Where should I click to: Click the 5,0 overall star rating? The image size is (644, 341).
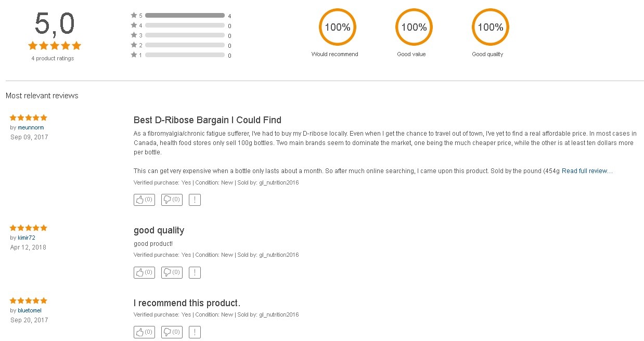[55, 46]
